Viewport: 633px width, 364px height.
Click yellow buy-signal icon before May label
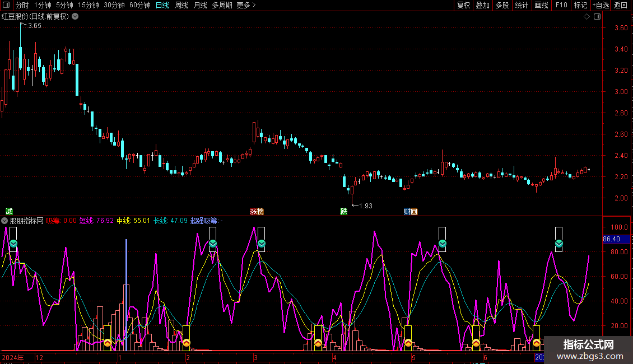[x=408, y=343]
